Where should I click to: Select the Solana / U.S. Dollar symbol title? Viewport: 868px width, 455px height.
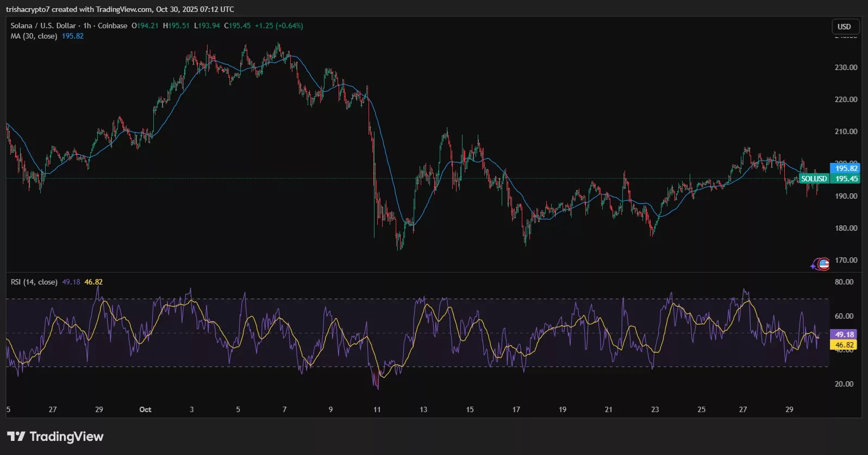pos(43,26)
